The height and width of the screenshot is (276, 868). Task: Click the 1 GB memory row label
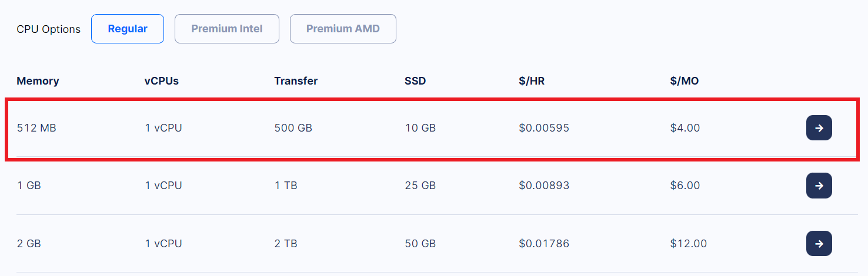click(x=29, y=186)
